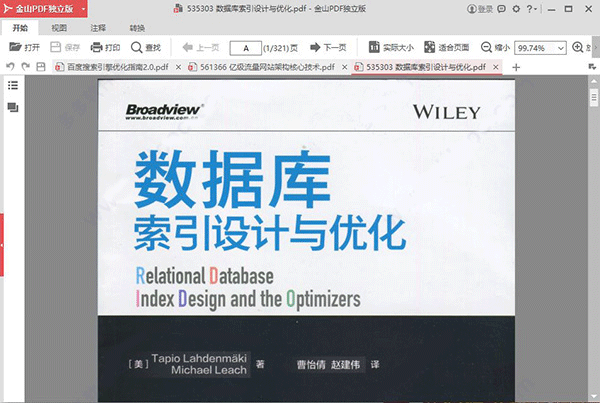
Task: Open the thumbnails panel icon in sidebar
Action: tap(13, 108)
